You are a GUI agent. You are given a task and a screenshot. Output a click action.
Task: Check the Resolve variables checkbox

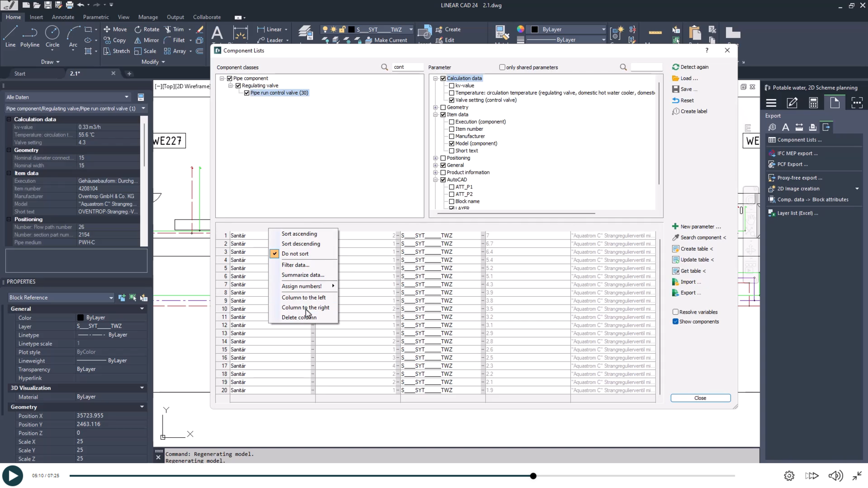pyautogui.click(x=676, y=312)
